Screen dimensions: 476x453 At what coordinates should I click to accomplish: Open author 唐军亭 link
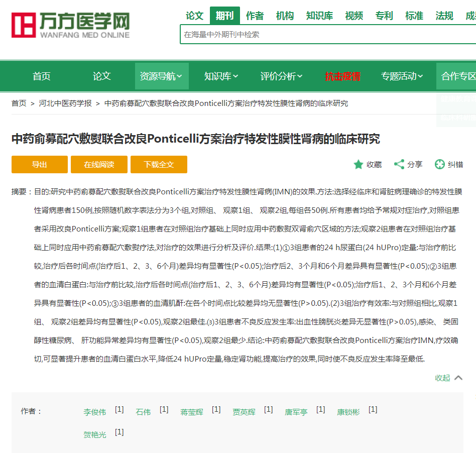click(296, 412)
